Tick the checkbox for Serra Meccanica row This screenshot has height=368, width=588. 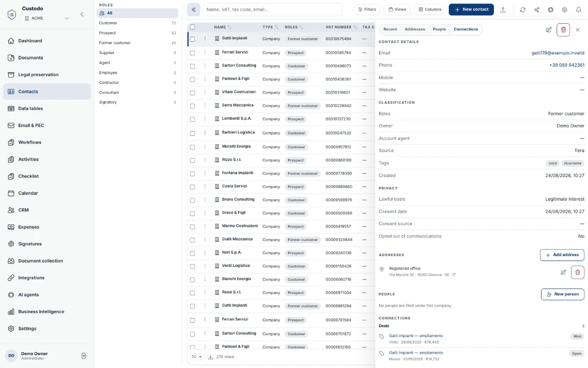click(193, 105)
